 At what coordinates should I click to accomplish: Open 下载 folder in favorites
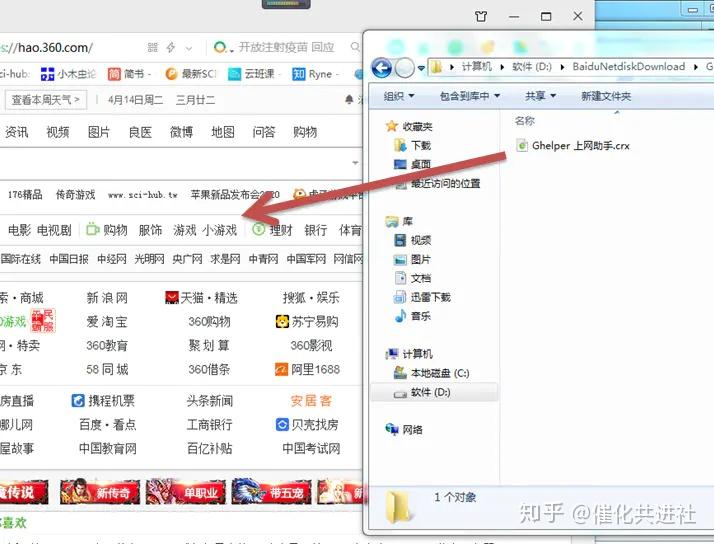coord(413,145)
